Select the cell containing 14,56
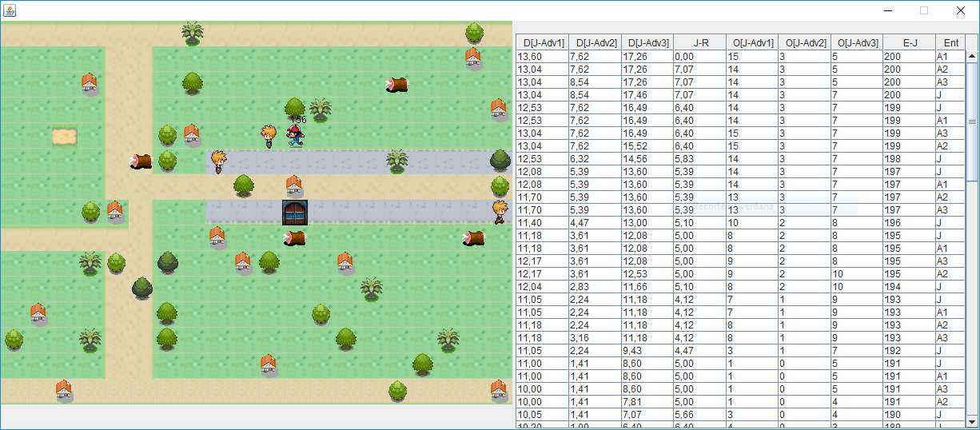Image resolution: width=980 pixels, height=430 pixels. [647, 159]
